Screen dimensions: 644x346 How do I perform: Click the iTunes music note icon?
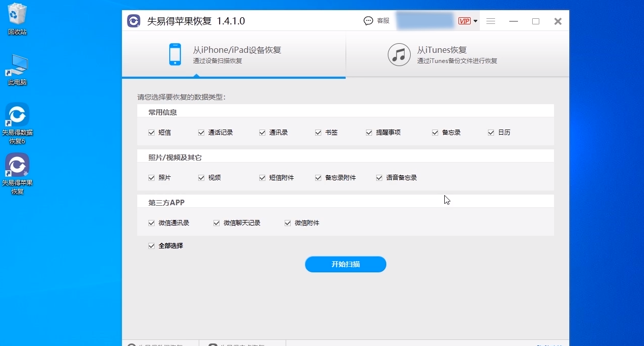(399, 54)
